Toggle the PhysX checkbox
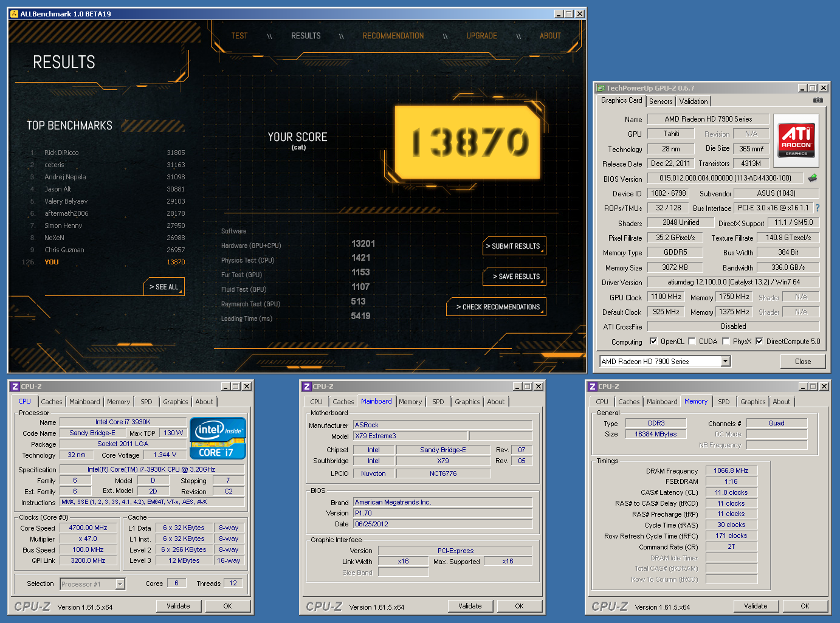This screenshot has width=840, height=623. click(726, 342)
